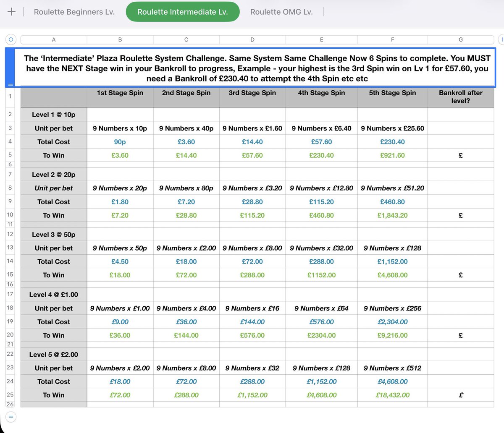Click the '9 Numbers x 10p' cell
Screen dimensions: 504x433
click(120, 128)
